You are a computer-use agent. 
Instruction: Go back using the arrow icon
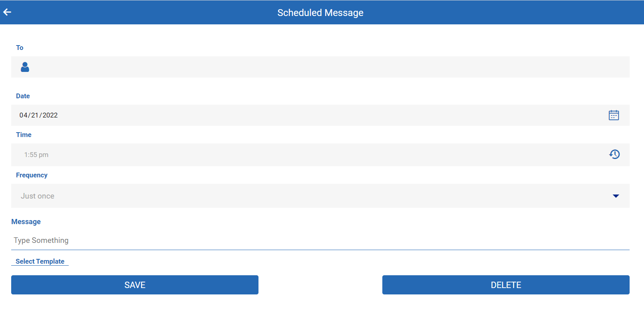(7, 12)
